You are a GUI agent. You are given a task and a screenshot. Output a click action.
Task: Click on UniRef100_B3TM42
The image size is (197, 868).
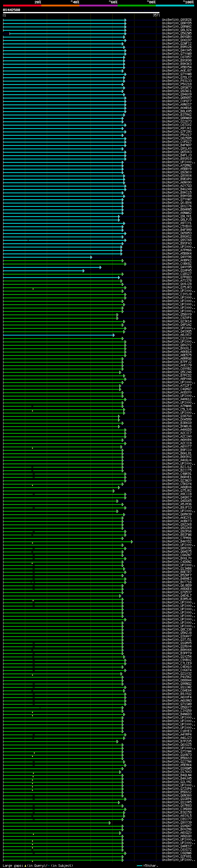point(177,115)
